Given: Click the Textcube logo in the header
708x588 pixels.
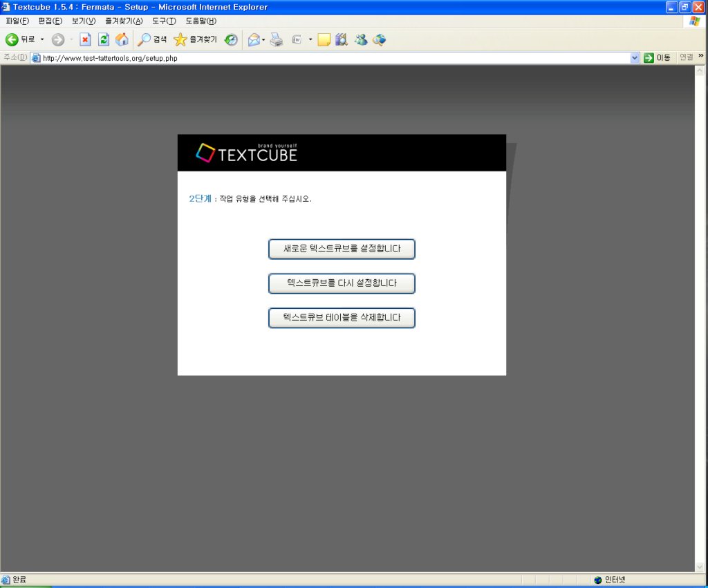Looking at the screenshot, I should pyautogui.click(x=247, y=153).
